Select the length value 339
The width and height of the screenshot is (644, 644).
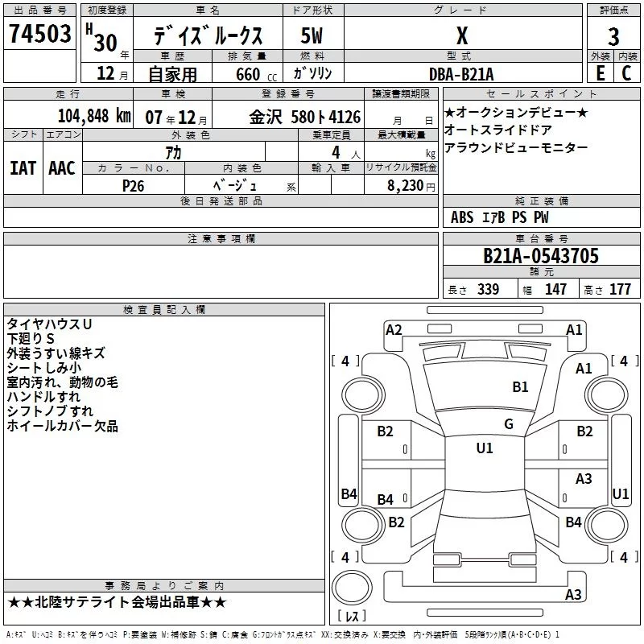(x=488, y=289)
